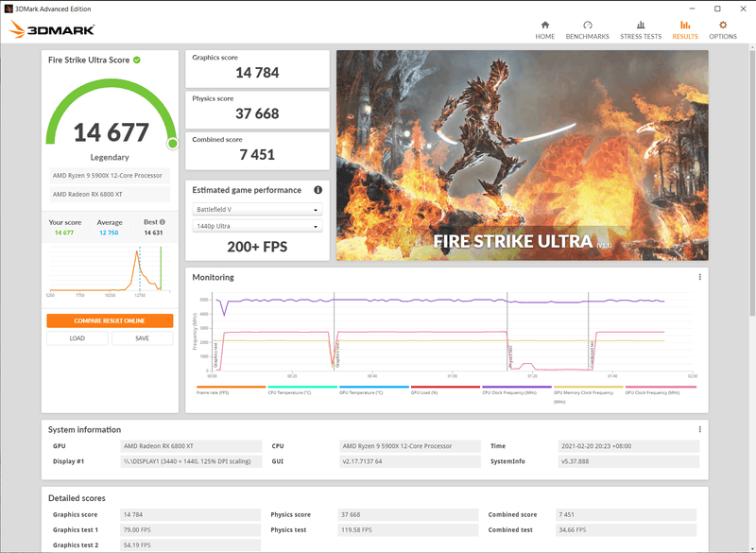Viewport: 756px width, 553px height.
Task: Click the Display #1 value field
Action: pyautogui.click(x=191, y=461)
